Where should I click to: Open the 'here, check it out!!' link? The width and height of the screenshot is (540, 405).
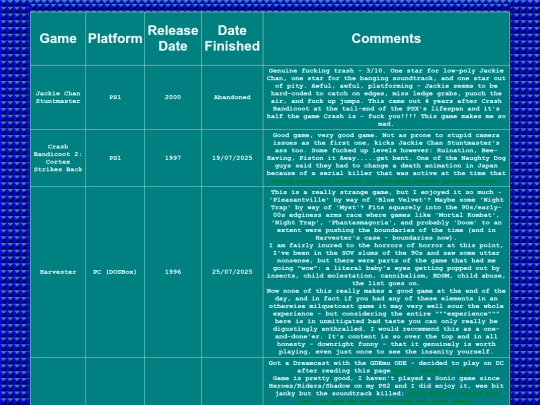(435, 371)
